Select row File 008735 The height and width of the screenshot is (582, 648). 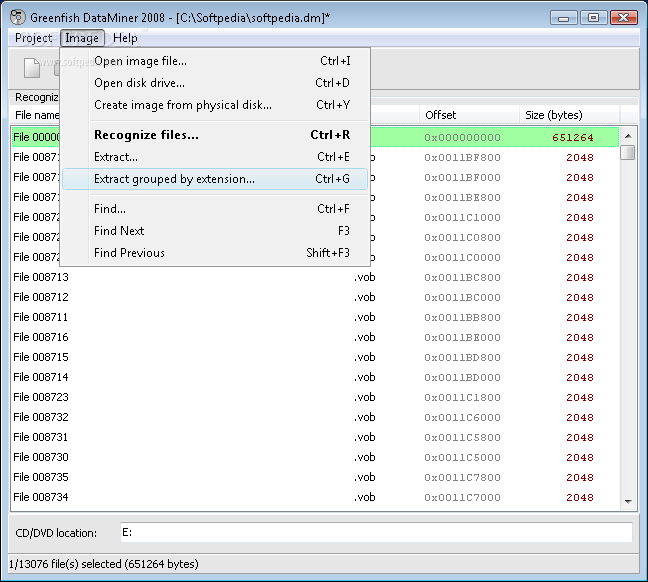(x=315, y=477)
